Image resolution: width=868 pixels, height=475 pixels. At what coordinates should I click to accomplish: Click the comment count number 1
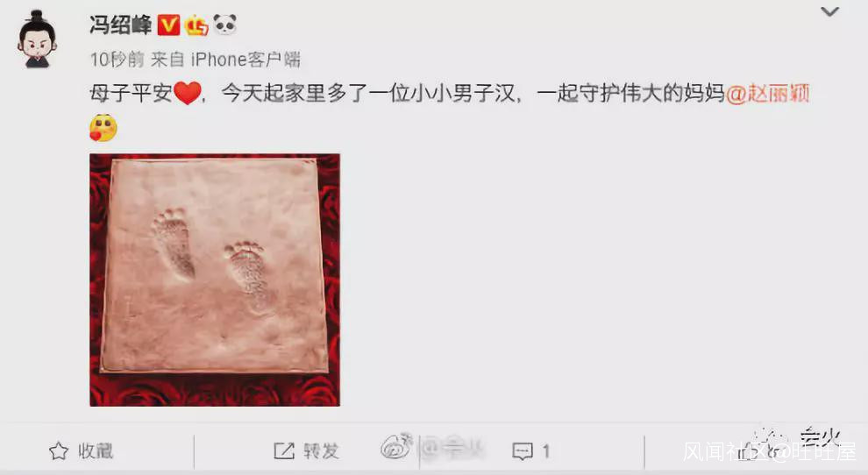(546, 451)
